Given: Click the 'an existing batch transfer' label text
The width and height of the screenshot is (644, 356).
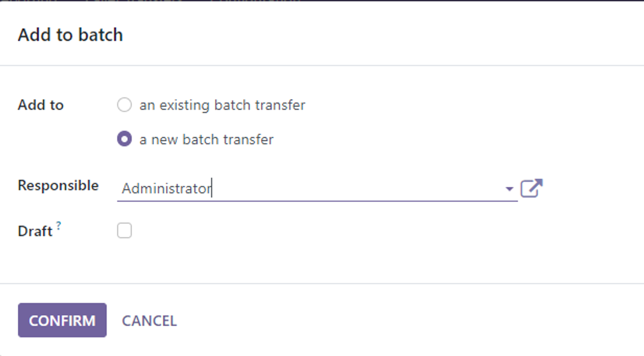Looking at the screenshot, I should tap(223, 105).
